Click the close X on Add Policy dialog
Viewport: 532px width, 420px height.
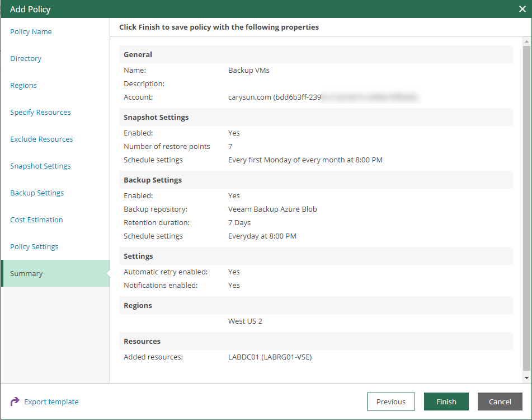click(522, 9)
